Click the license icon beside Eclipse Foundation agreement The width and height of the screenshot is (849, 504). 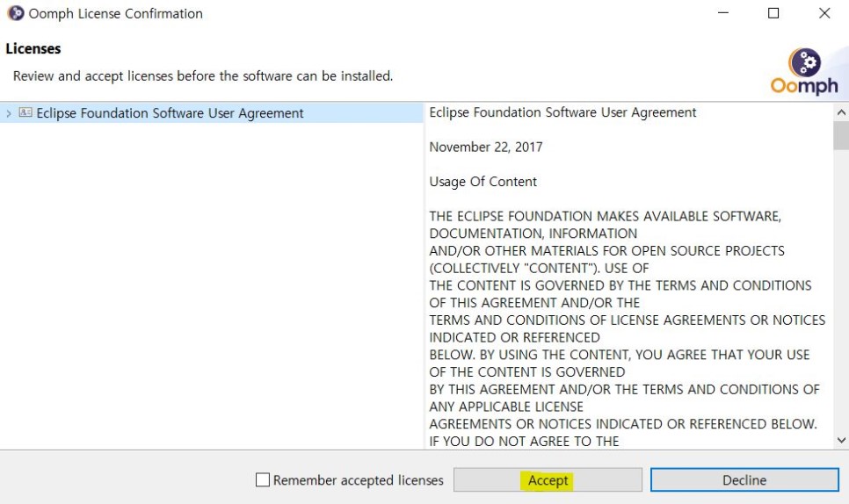pos(25,112)
